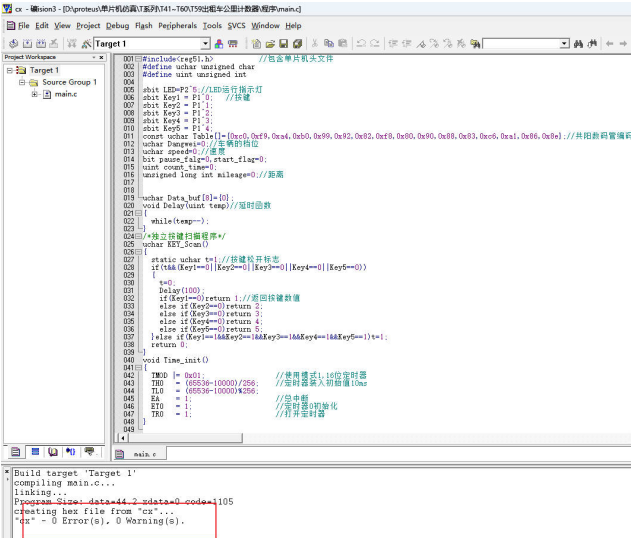The image size is (640, 538).
Task: Click the Cut scissors icon
Action: (x=315, y=44)
